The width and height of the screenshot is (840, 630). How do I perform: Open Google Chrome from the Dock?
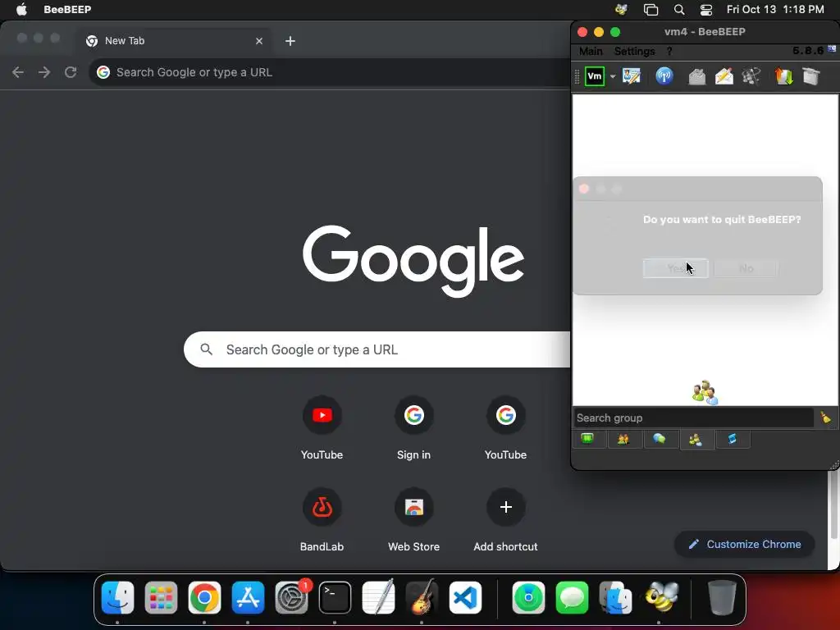[x=204, y=597]
